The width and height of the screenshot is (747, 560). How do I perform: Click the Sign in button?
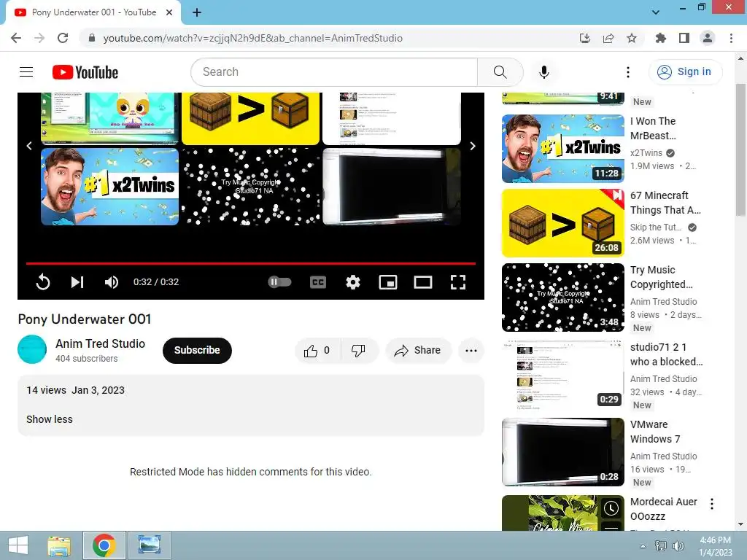coord(685,72)
